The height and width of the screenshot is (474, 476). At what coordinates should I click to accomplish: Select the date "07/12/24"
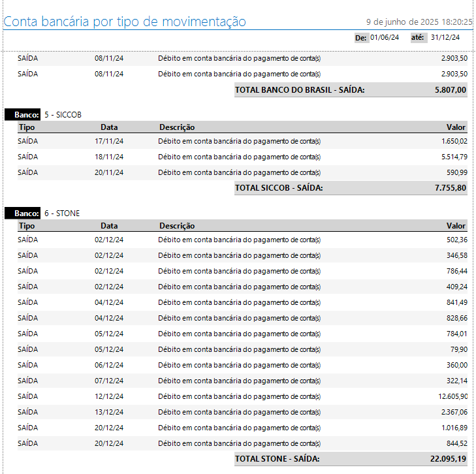[109, 381]
